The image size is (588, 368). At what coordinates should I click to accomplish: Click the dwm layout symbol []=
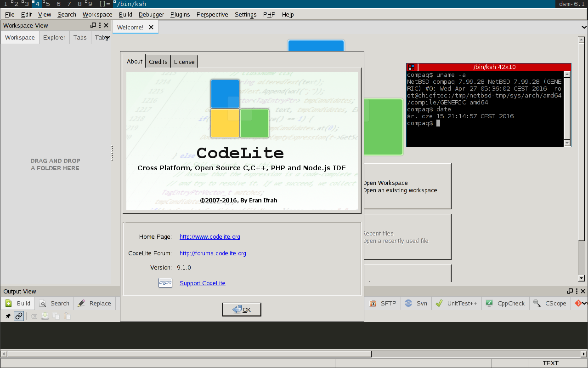click(x=104, y=4)
